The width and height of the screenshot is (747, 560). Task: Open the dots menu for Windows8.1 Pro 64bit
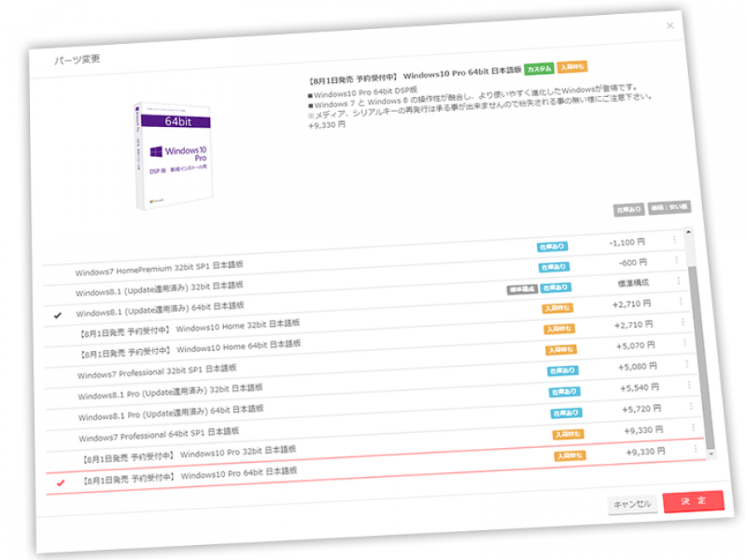click(x=689, y=385)
